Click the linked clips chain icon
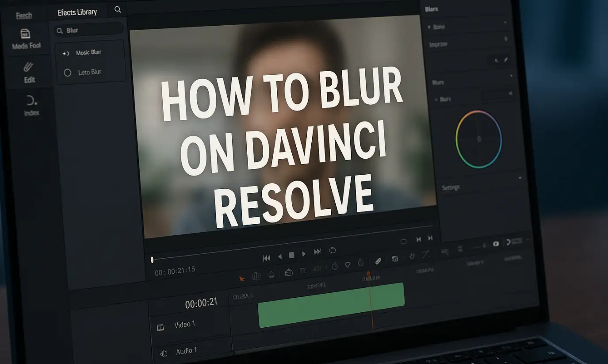The height and width of the screenshot is (364, 608). tap(378, 261)
